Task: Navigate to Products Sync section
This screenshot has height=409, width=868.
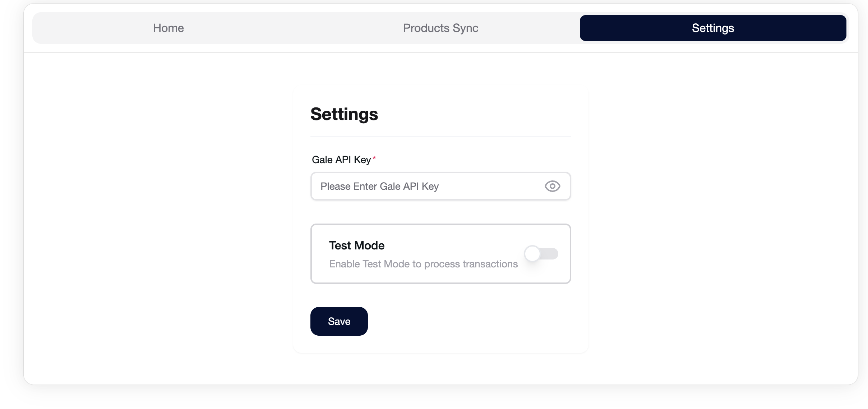Action: [440, 28]
